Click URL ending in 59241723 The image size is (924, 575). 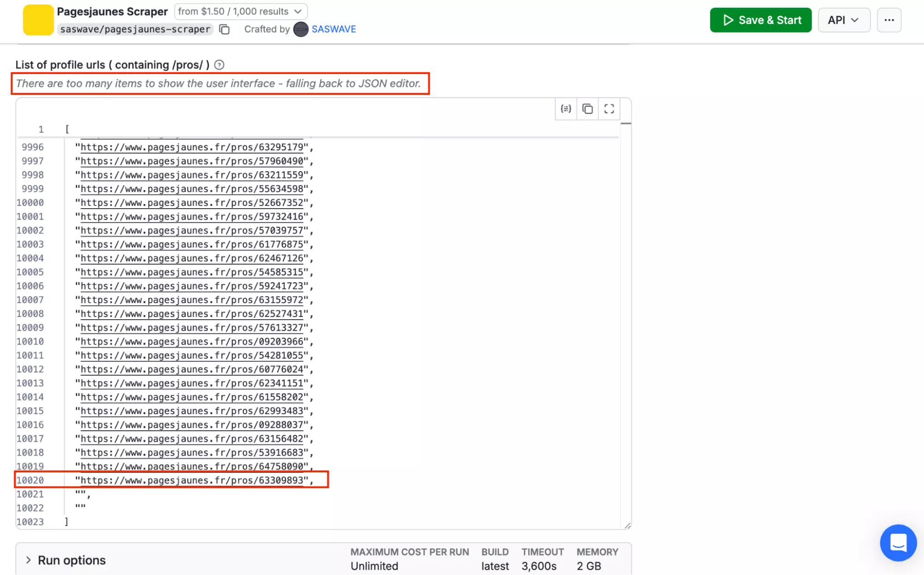pos(192,286)
